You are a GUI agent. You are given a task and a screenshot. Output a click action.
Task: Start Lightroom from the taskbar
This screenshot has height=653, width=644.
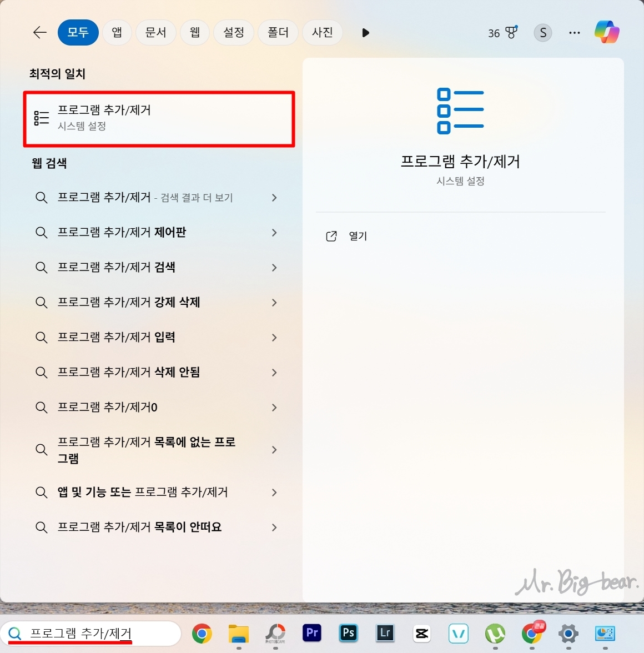[x=385, y=633]
